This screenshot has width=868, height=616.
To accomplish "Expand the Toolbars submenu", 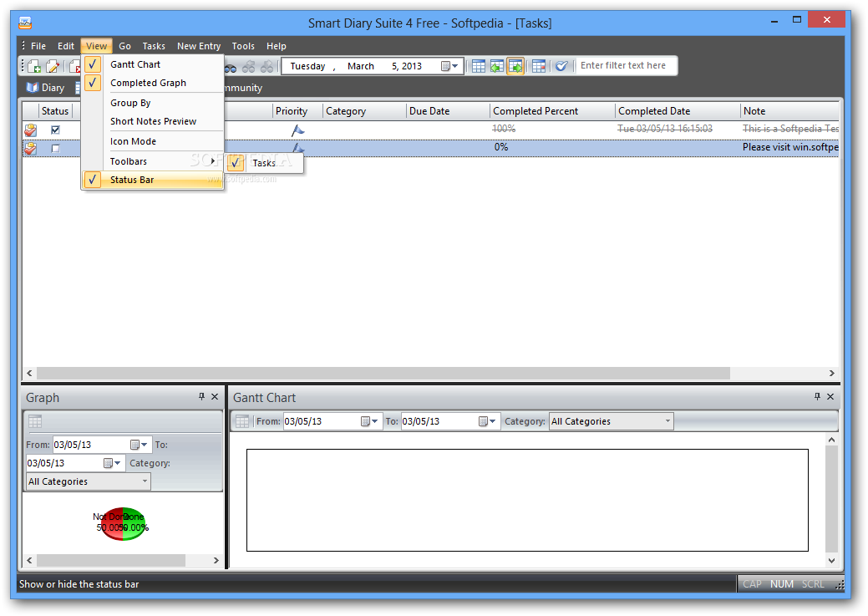I will pos(153,161).
